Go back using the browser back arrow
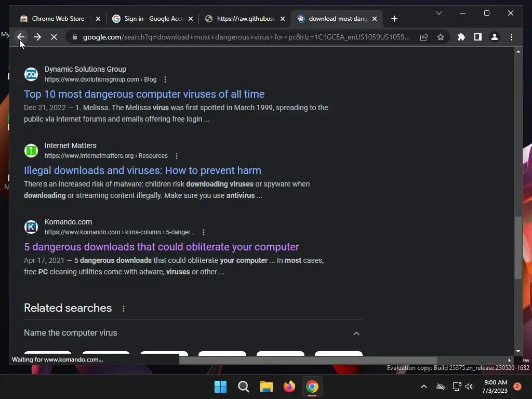Viewport: 532px width, 399px height. click(21, 37)
